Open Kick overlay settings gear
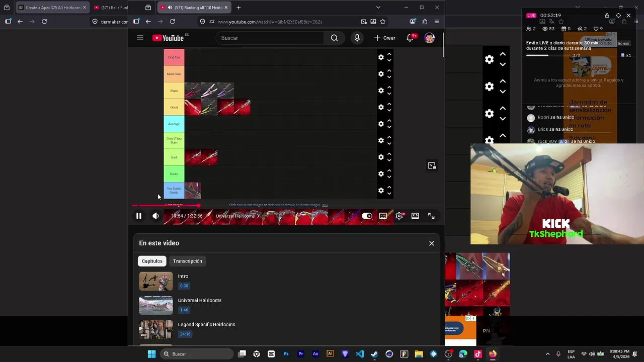Screen dimensions: 644x362 tap(618, 16)
